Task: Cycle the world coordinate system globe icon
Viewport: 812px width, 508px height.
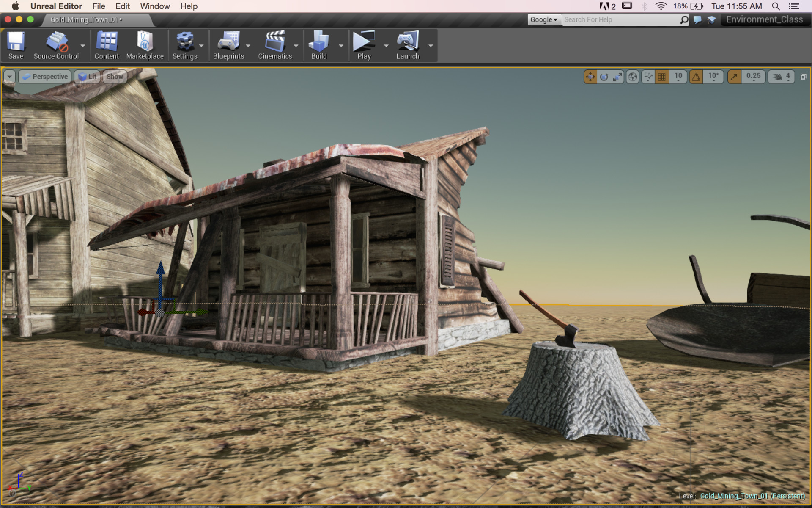Action: click(x=633, y=77)
